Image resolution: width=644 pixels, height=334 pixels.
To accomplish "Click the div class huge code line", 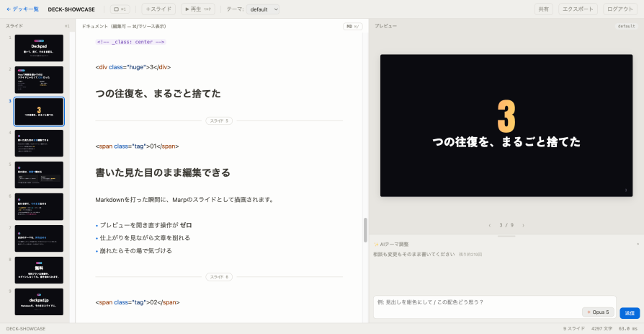I will tap(133, 67).
